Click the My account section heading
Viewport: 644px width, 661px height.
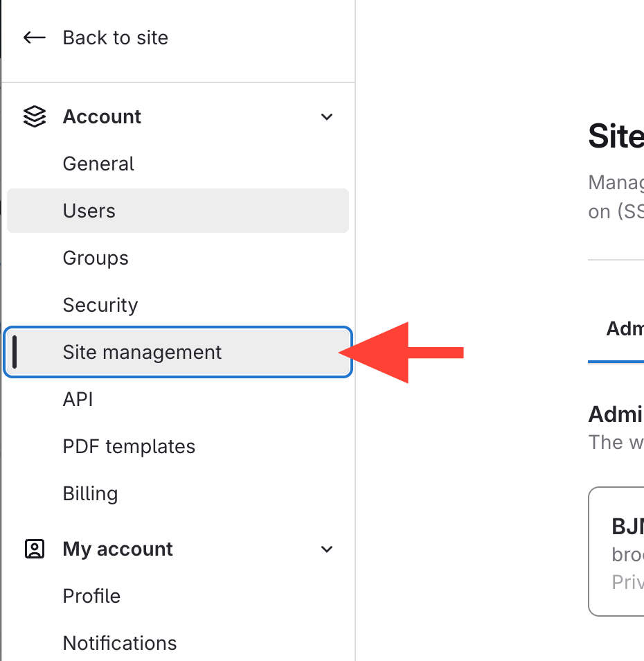click(118, 549)
